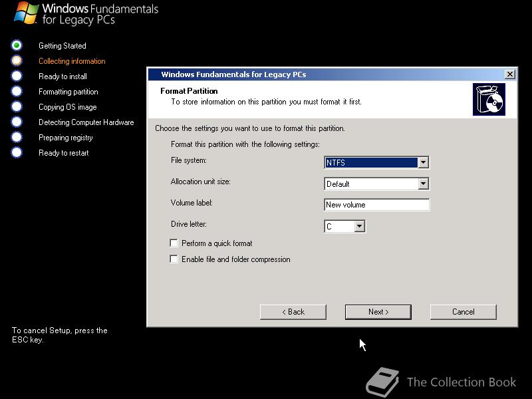Click the Allocation unit size label
This screenshot has height=399, width=532.
tap(201, 182)
